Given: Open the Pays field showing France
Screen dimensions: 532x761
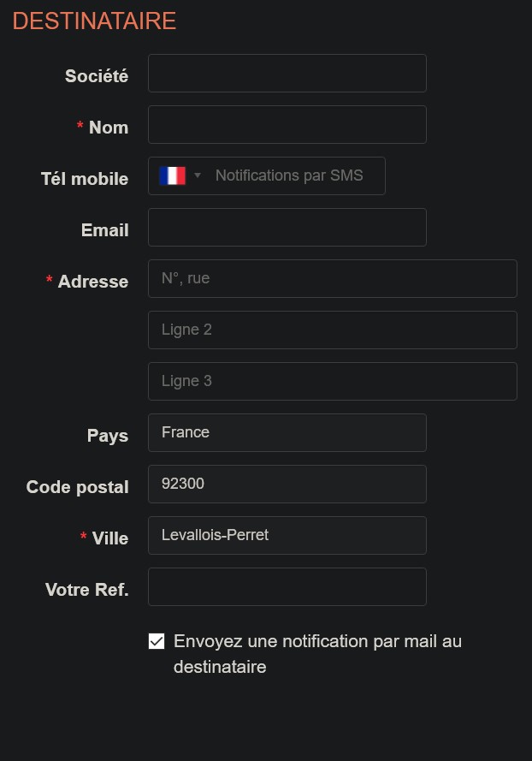Looking at the screenshot, I should [287, 432].
